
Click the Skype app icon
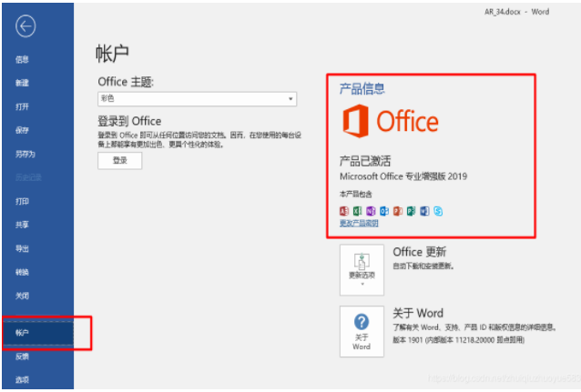pos(438,211)
